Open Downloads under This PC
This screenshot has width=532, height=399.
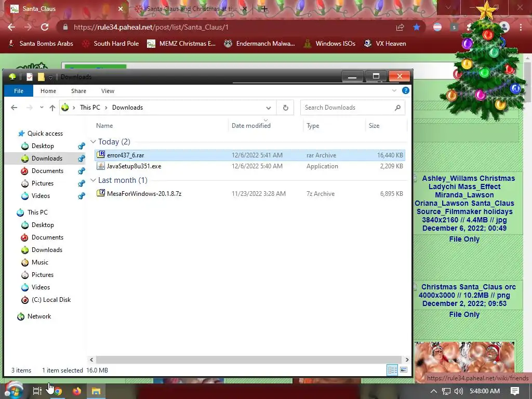pyautogui.click(x=47, y=250)
